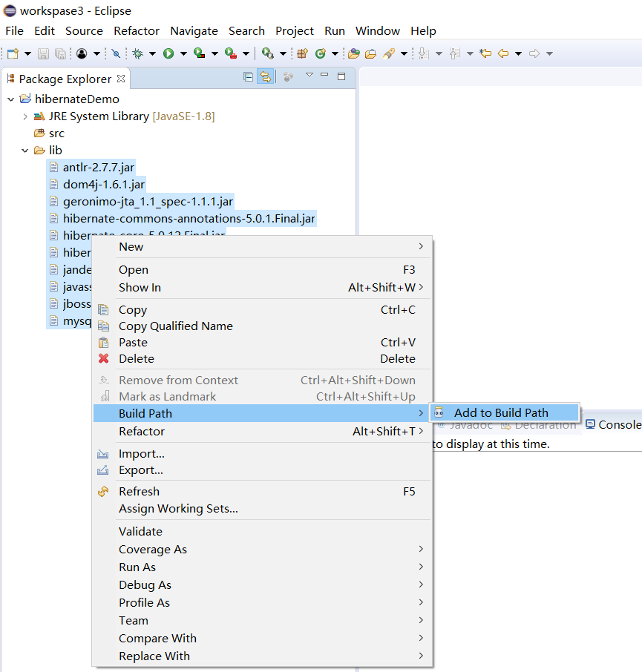Viewport: 642px width, 672px height.
Task: Choose Import... in the context menu
Action: point(263,453)
